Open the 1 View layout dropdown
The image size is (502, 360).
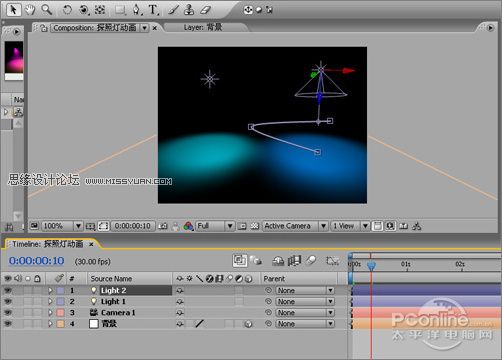point(350,226)
